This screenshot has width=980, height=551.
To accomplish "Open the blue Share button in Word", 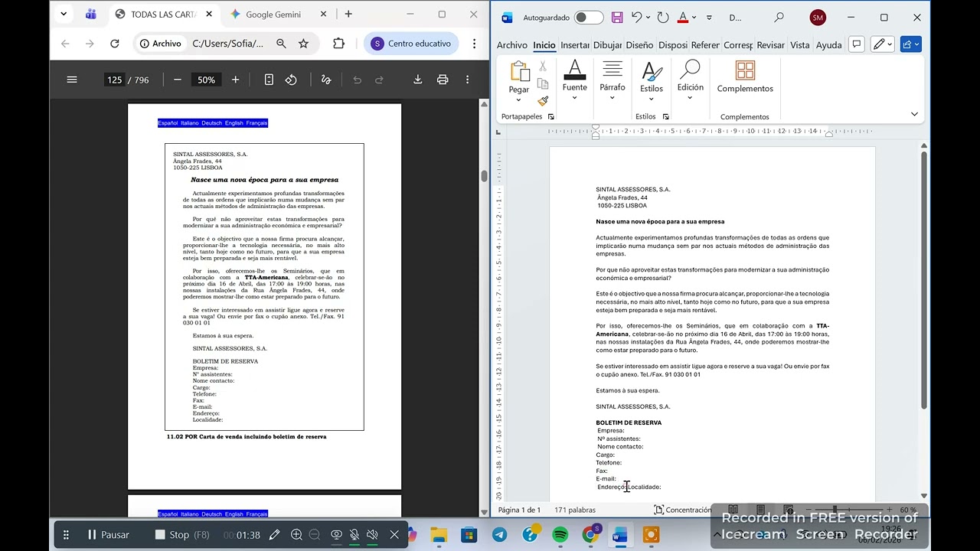I will pos(910,44).
